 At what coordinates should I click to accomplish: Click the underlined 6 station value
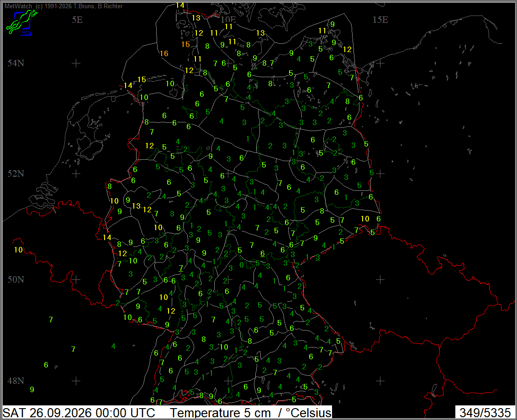pyautogui.click(x=263, y=253)
